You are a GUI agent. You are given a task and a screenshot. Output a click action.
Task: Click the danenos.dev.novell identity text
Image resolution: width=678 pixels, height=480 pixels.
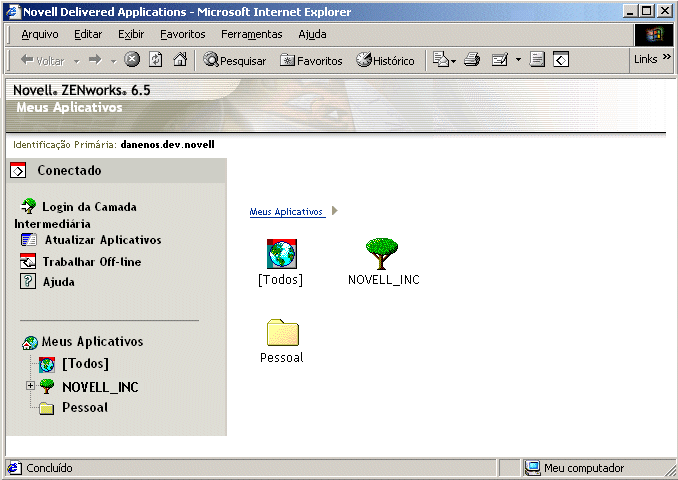(168, 144)
